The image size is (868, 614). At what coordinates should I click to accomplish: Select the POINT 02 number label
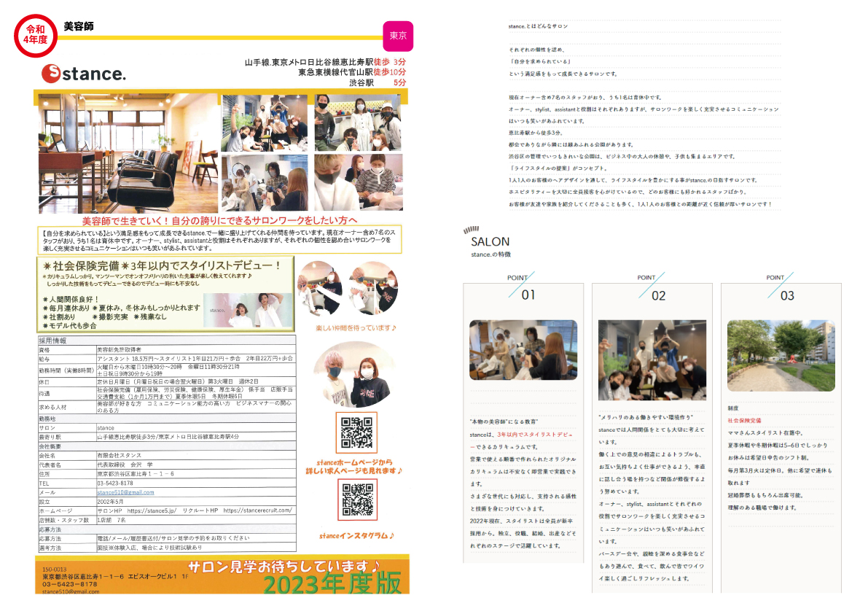[x=658, y=295]
